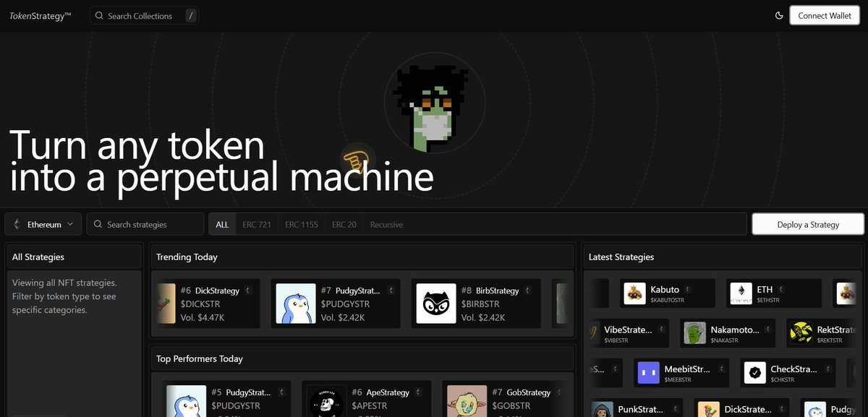Click the GobStrategy goblin image

coord(467,401)
